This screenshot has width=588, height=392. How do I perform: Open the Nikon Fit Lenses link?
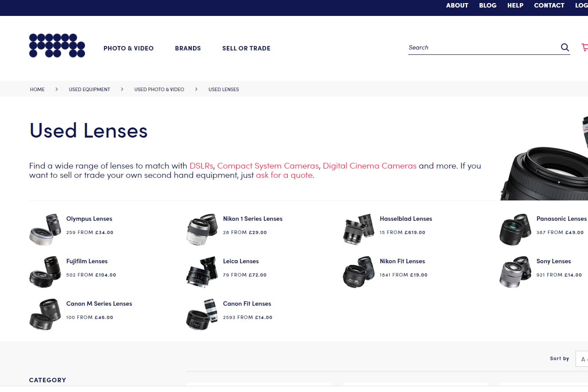pos(402,261)
